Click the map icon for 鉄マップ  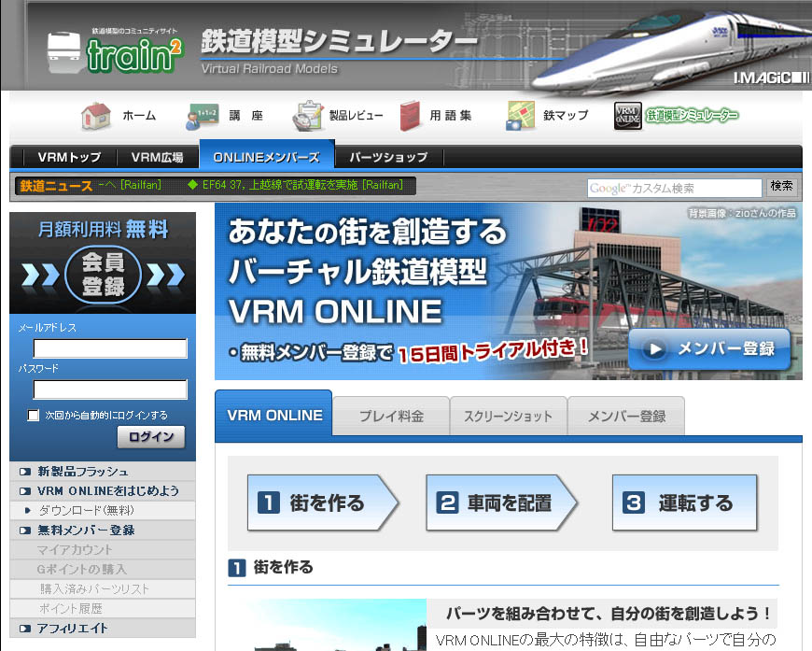coord(521,116)
